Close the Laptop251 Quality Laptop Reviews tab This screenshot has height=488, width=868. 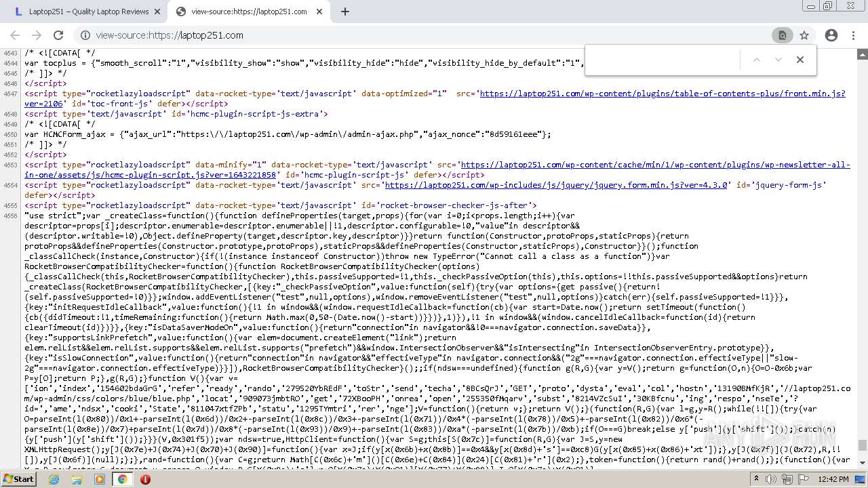[x=157, y=12]
